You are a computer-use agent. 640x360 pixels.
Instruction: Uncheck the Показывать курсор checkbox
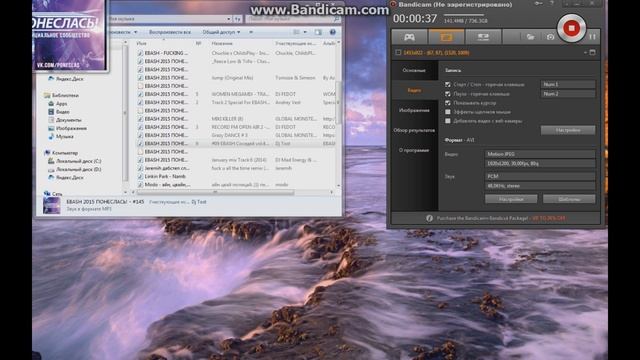[448, 103]
